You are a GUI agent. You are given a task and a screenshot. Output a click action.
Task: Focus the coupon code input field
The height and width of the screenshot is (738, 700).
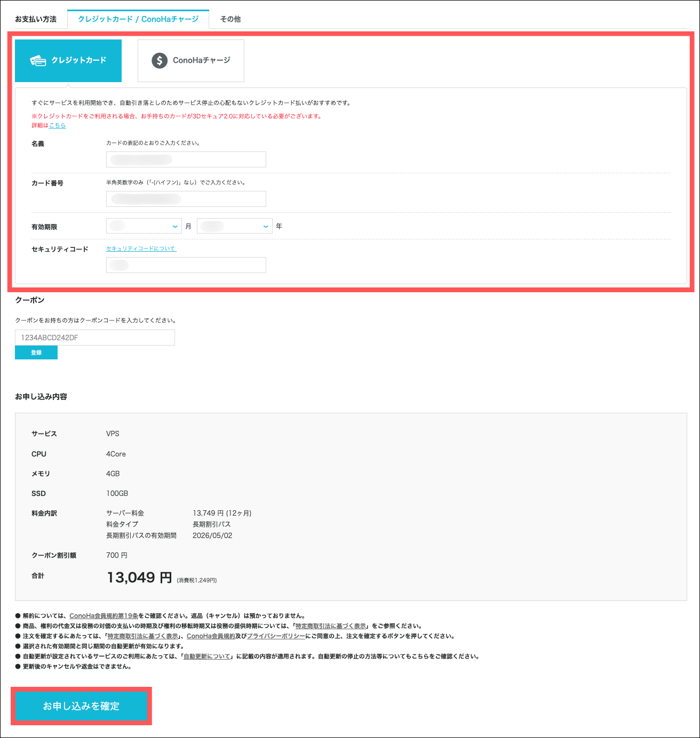(x=95, y=338)
